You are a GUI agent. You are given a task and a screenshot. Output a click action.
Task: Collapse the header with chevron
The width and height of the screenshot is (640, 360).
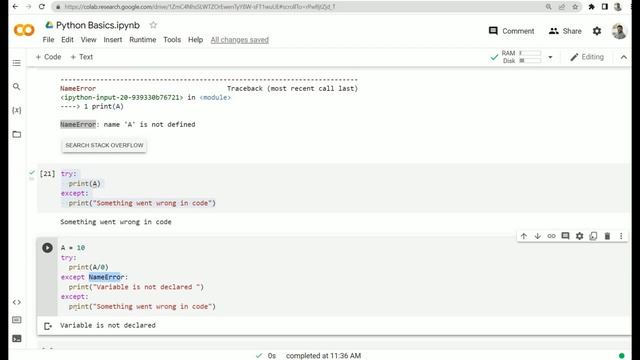click(624, 57)
